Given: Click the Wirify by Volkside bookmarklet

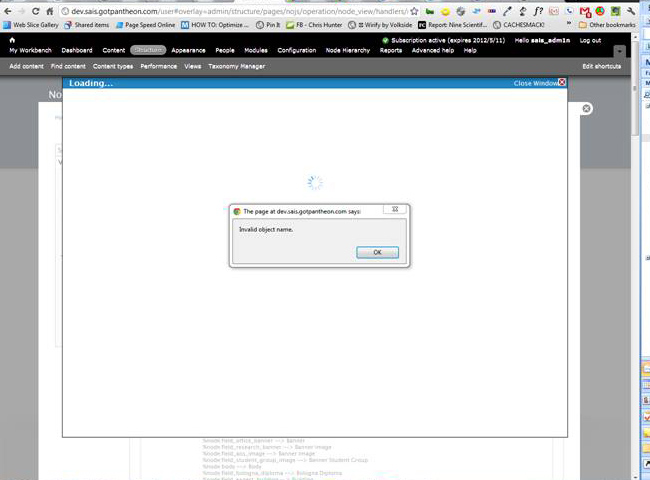Looking at the screenshot, I should pos(380,25).
